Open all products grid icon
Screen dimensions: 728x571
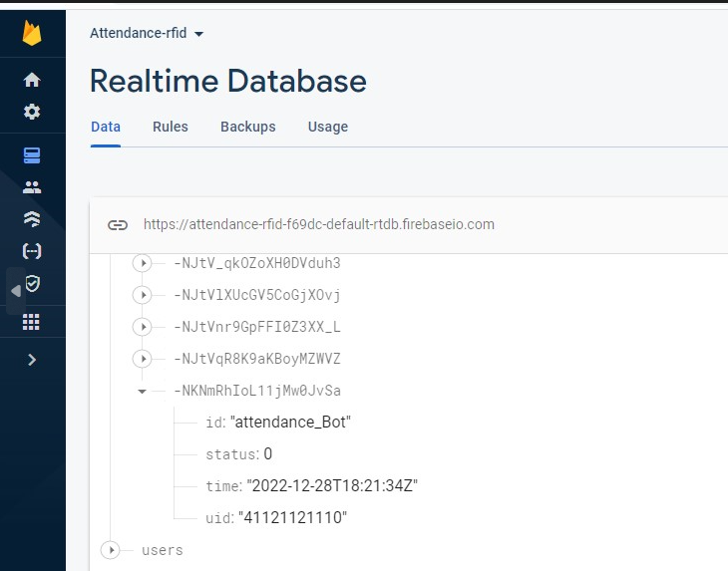coord(31,322)
